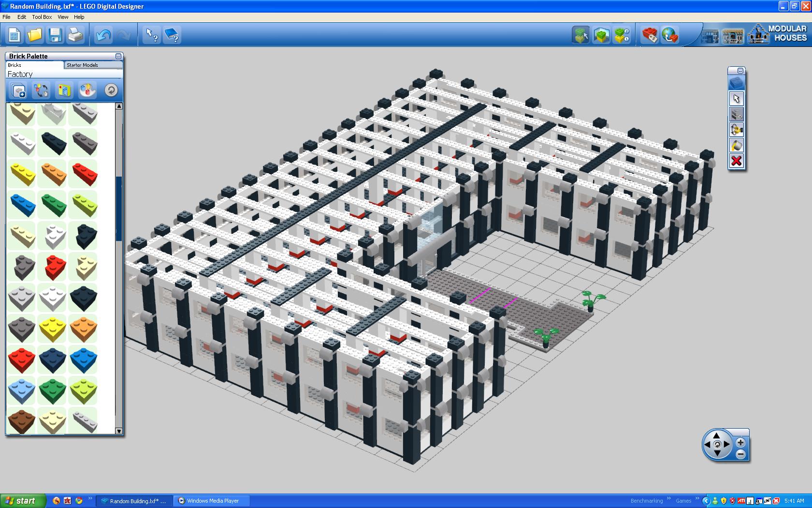Viewport: 812px width, 508px height.
Task: Select the blue 2x3 brick thumbnail
Action: (22, 204)
